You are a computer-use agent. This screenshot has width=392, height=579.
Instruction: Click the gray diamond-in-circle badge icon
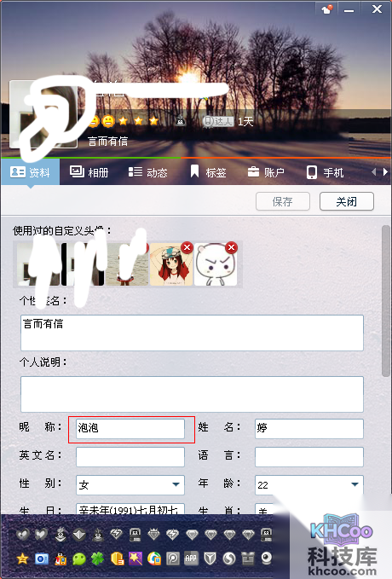(x=79, y=535)
